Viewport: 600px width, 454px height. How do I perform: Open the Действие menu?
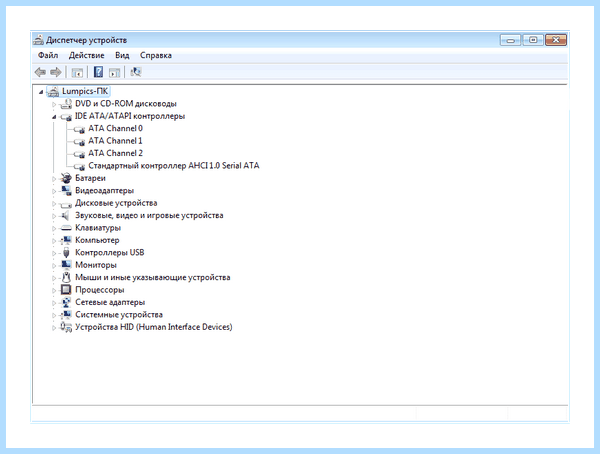coord(86,56)
